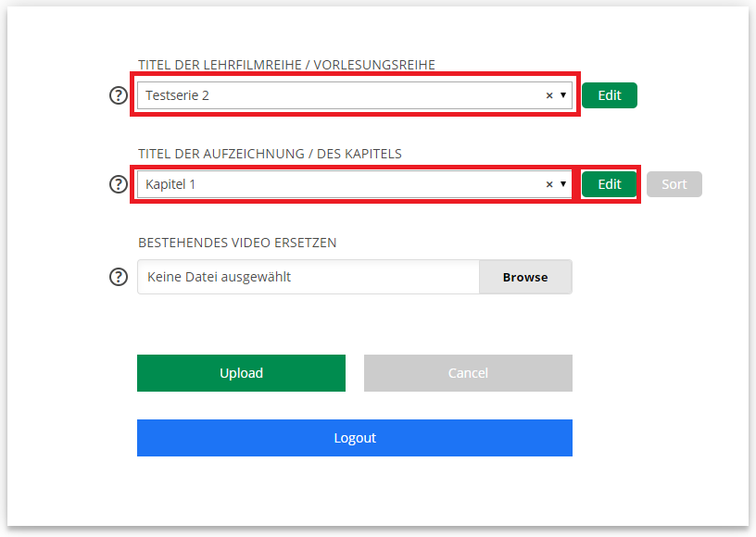Click help icon beside the Kapitel chapter field
Image resolution: width=756 pixels, height=537 pixels.
tap(118, 184)
